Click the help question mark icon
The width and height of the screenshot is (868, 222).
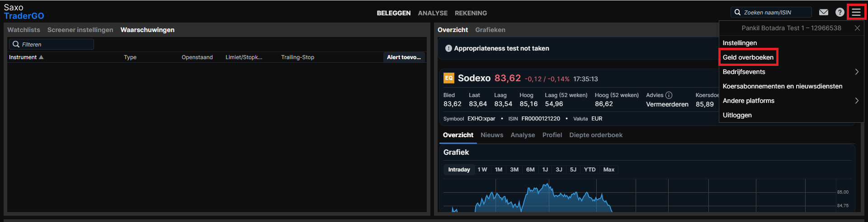(840, 12)
